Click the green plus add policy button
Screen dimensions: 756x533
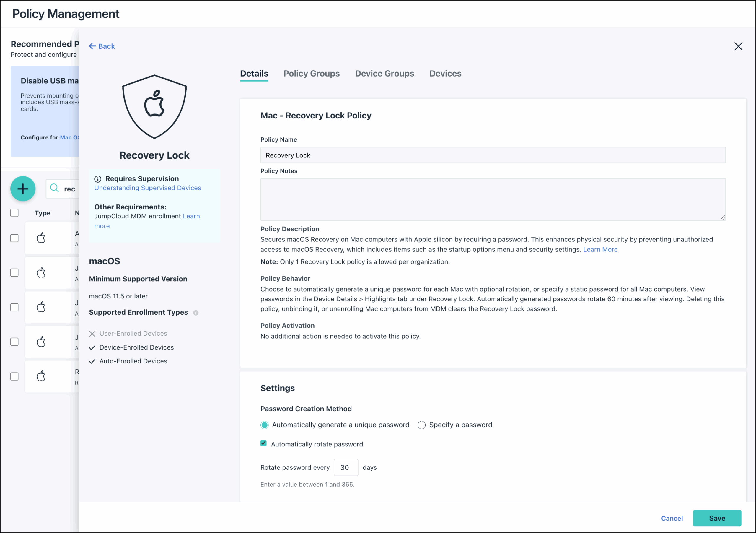click(x=23, y=189)
